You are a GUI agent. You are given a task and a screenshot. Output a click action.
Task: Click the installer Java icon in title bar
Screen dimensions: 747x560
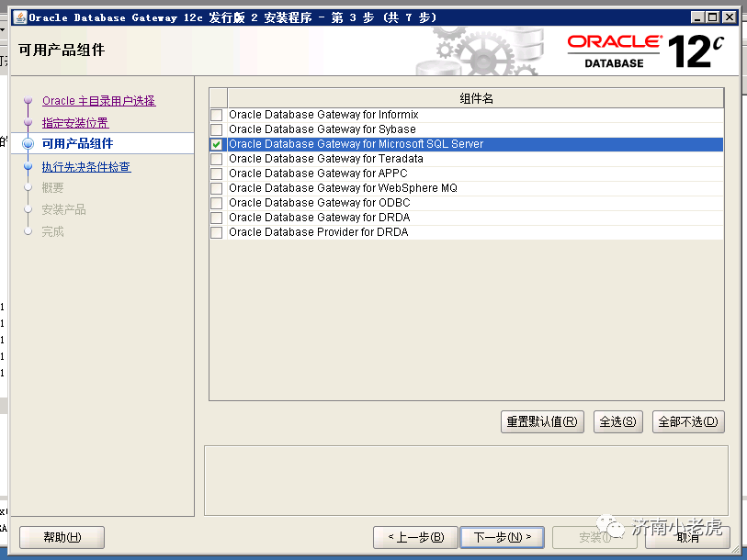tap(20, 17)
